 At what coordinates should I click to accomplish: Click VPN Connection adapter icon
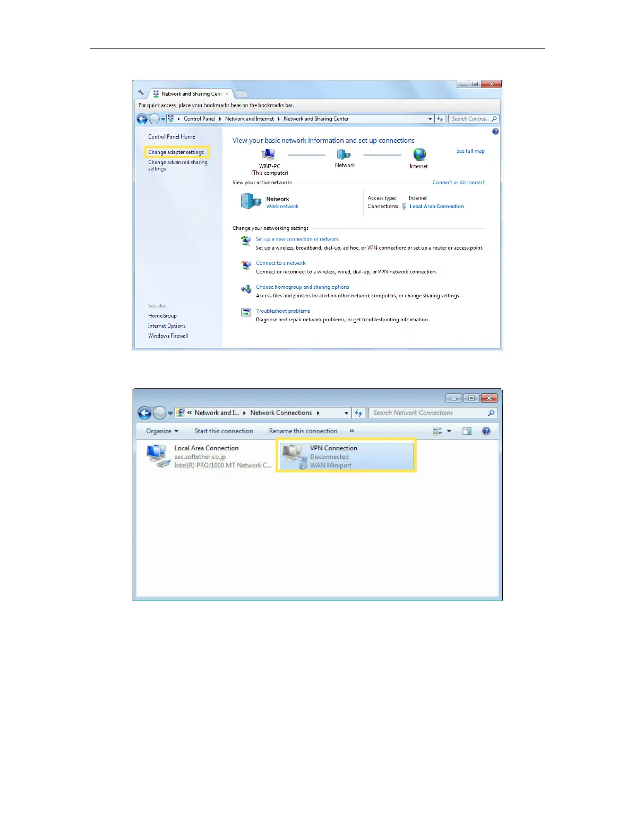click(294, 457)
